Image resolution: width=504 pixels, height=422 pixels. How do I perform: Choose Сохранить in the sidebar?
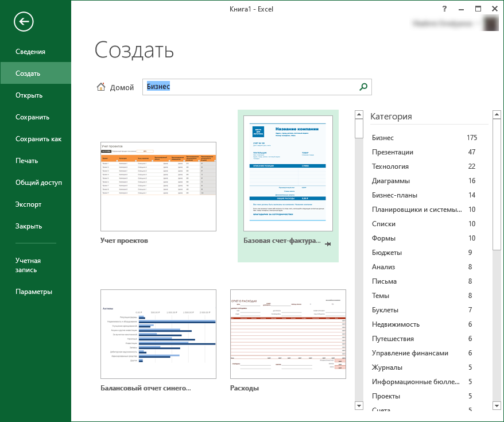click(33, 117)
